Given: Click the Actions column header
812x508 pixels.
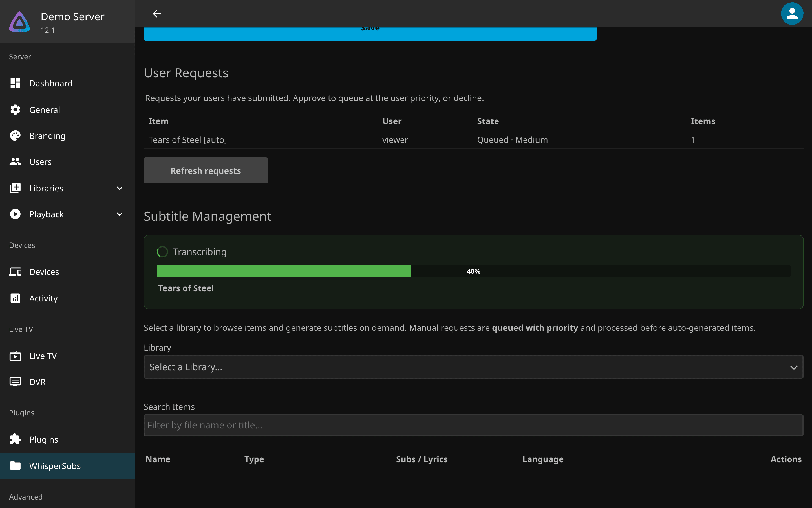Looking at the screenshot, I should click(786, 459).
